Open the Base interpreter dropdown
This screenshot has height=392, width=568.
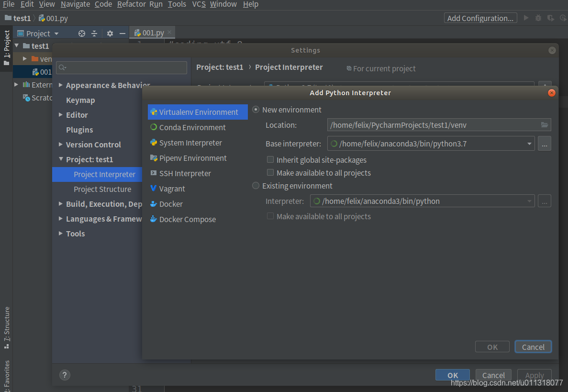click(529, 144)
